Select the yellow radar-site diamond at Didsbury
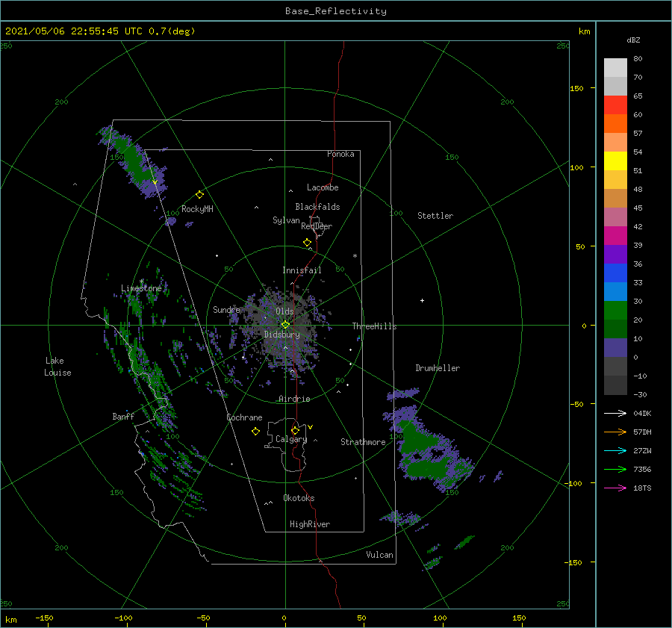Screen dimensions: 672x628 285,325
